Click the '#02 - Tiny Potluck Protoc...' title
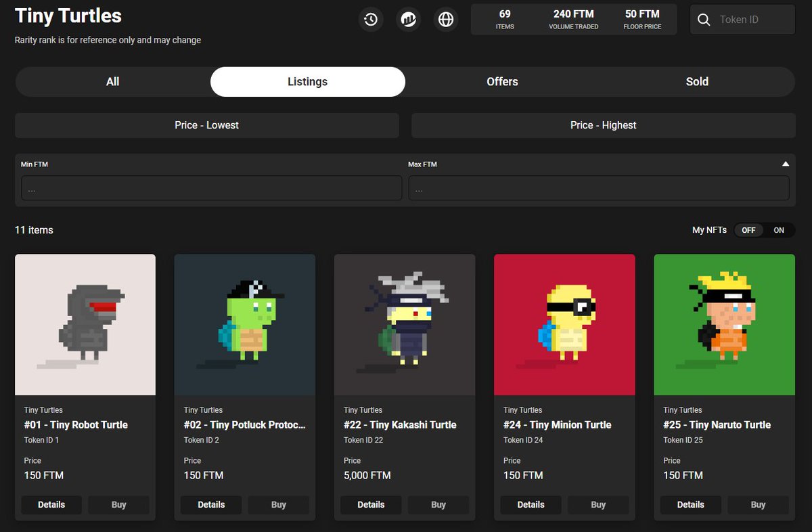This screenshot has height=532, width=812. (245, 425)
